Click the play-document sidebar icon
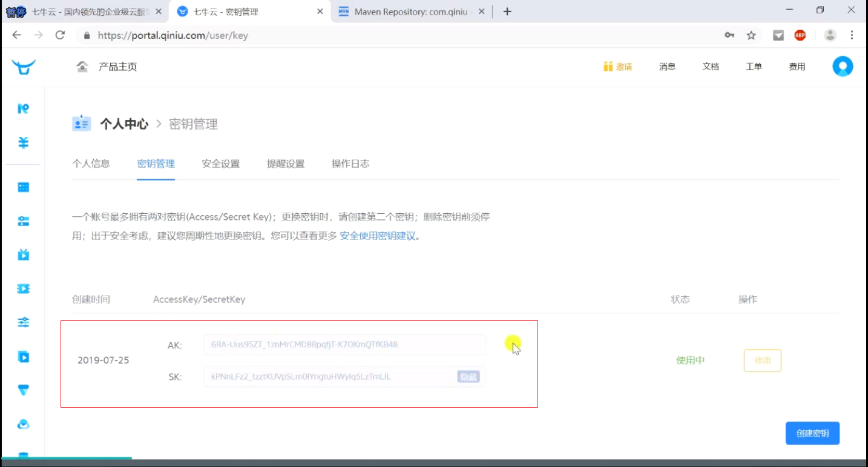The image size is (868, 467). point(24,357)
